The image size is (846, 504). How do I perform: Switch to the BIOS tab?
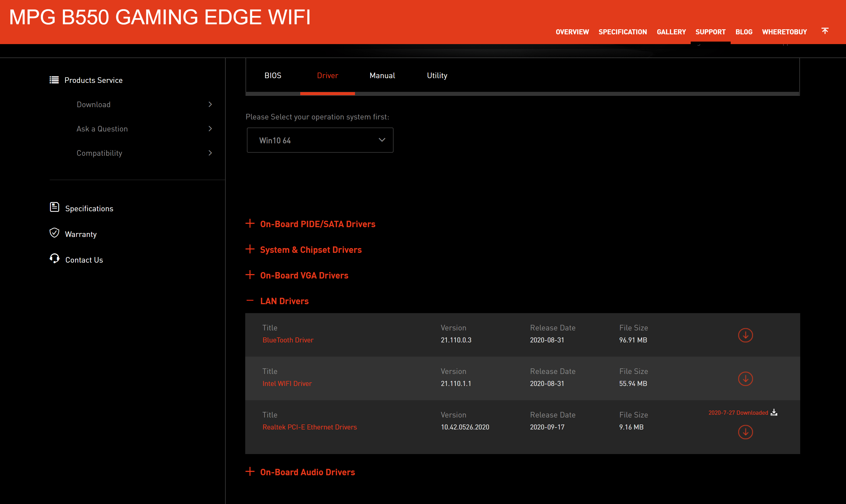point(273,75)
